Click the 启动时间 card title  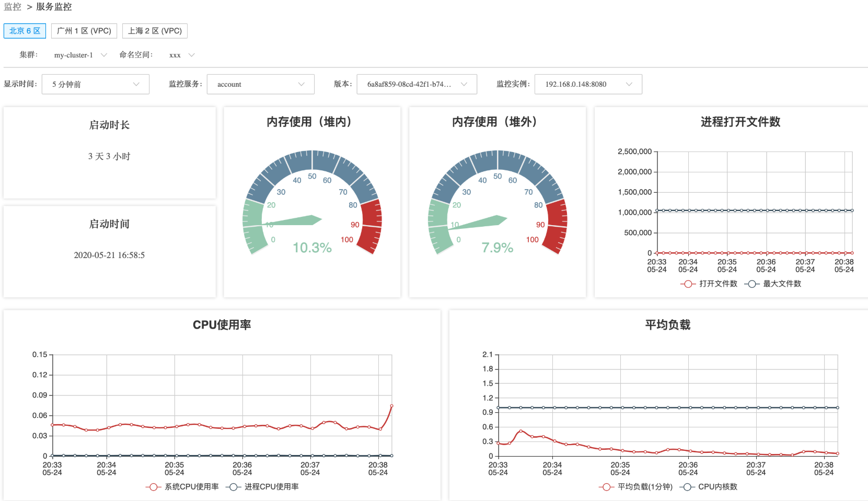[x=109, y=224]
